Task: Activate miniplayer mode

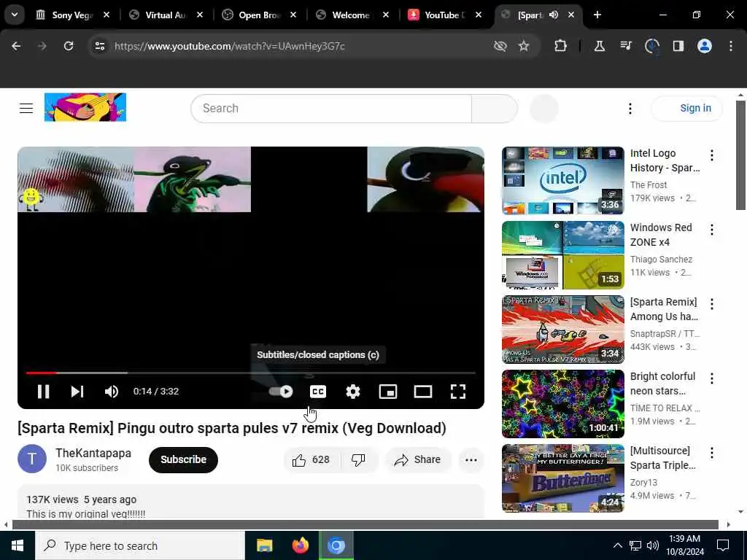Action: (388, 392)
